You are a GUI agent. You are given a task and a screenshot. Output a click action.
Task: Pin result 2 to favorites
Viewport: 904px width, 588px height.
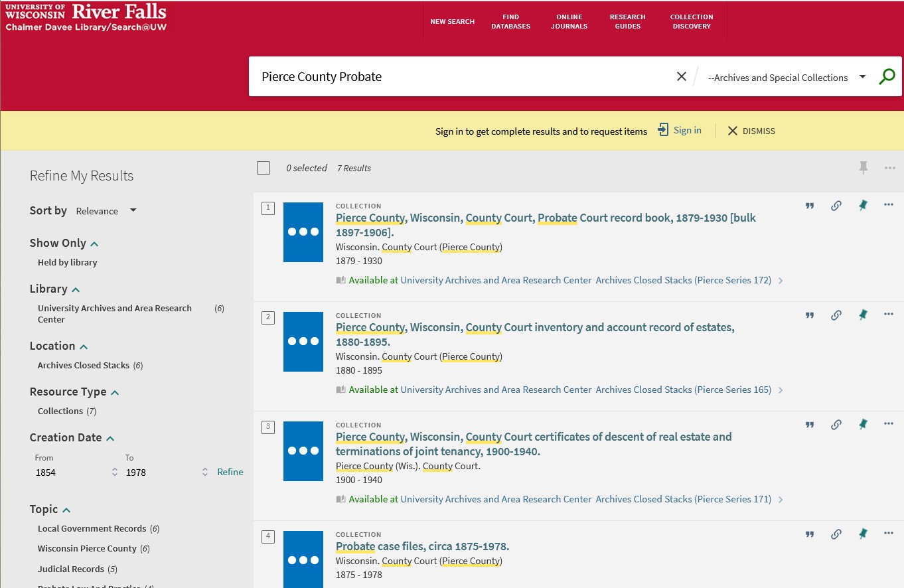pyautogui.click(x=863, y=315)
